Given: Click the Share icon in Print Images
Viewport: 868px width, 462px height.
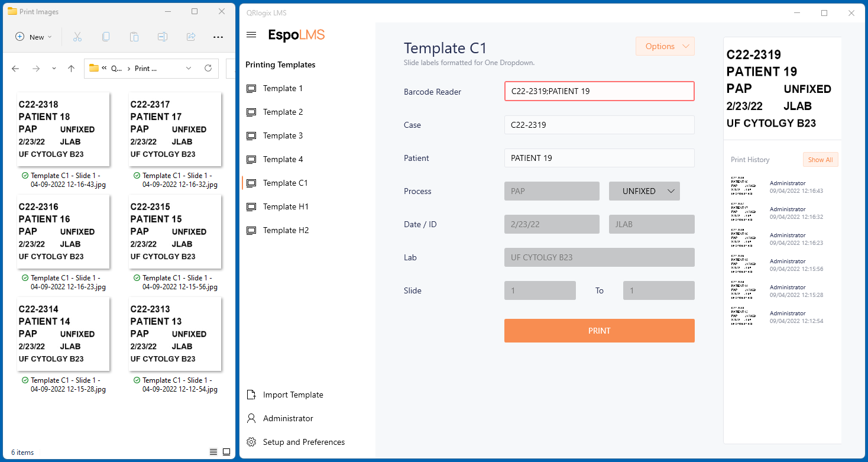Looking at the screenshot, I should [x=190, y=37].
